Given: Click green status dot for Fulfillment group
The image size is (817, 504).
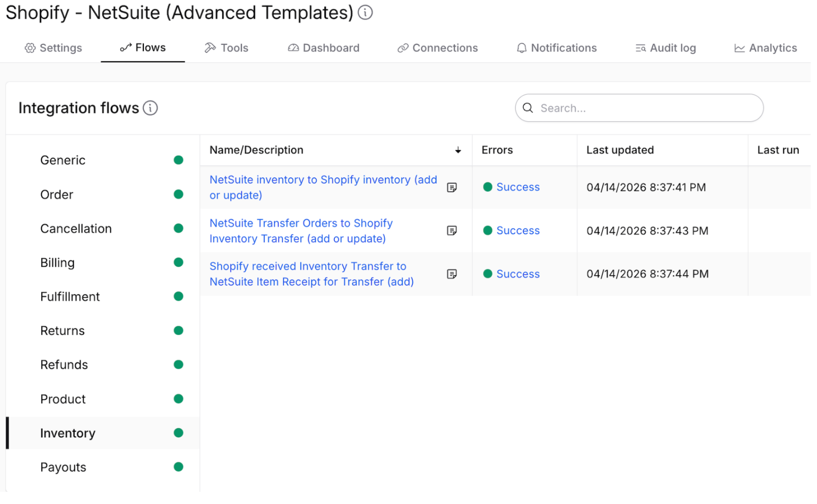Looking at the screenshot, I should [179, 296].
